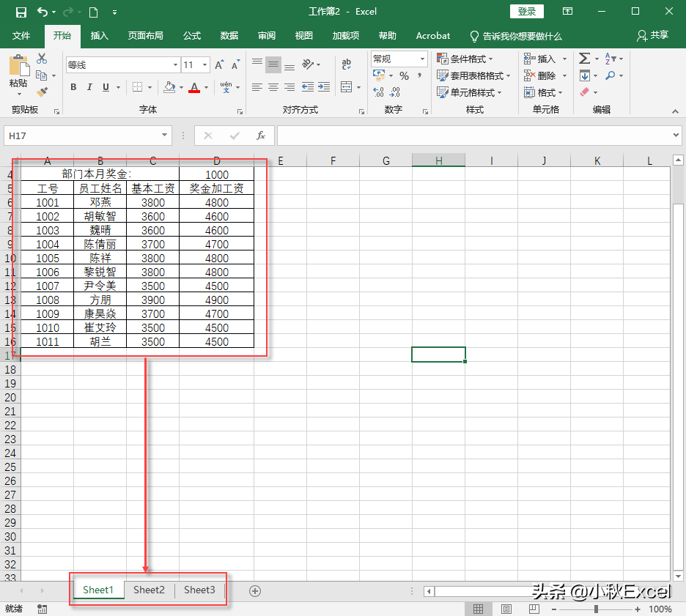Clear contents with the eraser icon
The height and width of the screenshot is (616, 686).
(x=585, y=92)
